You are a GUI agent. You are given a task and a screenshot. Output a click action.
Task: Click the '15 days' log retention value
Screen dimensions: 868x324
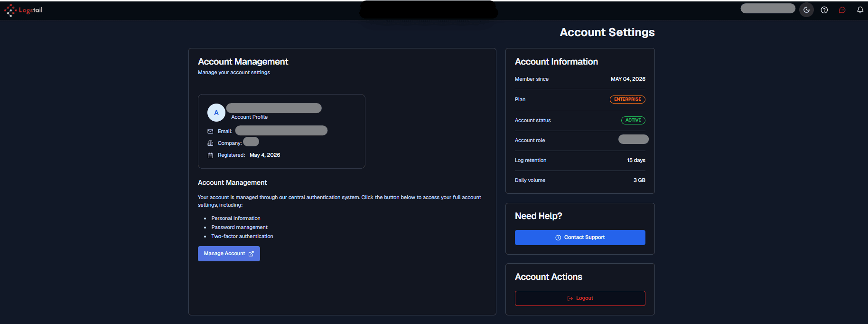636,161
